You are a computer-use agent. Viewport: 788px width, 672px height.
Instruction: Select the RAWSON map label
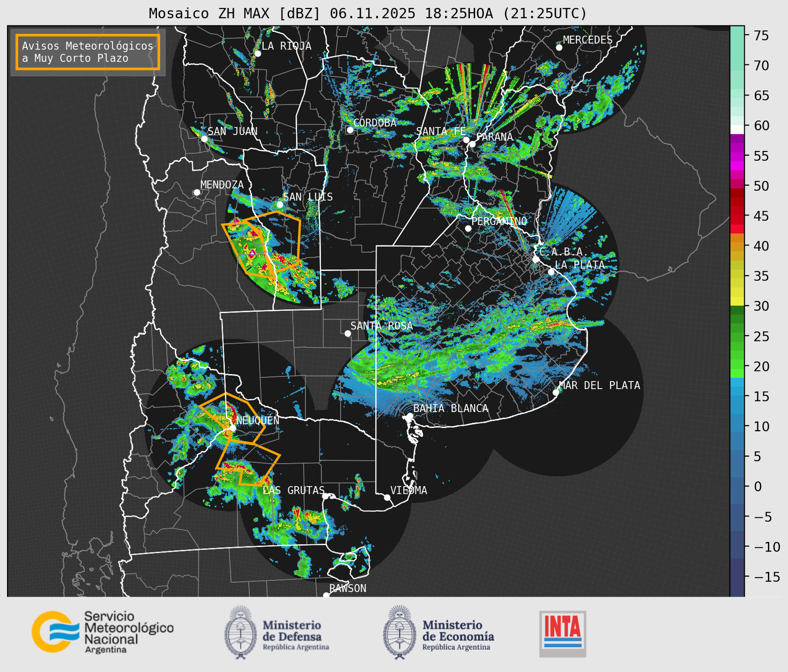point(348,588)
